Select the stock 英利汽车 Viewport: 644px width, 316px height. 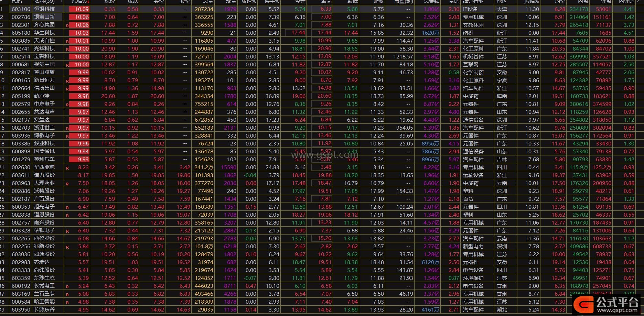[x=44, y=159]
